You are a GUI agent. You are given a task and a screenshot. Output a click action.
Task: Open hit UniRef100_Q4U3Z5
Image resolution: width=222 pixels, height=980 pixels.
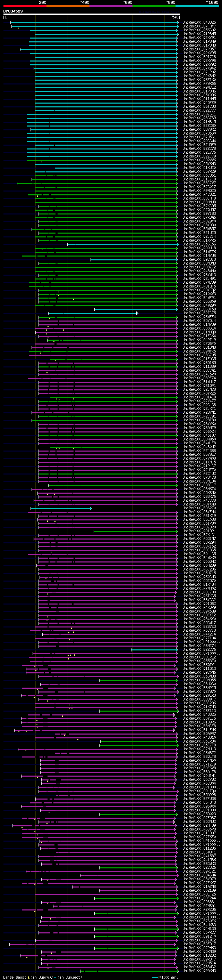pyautogui.click(x=199, y=23)
